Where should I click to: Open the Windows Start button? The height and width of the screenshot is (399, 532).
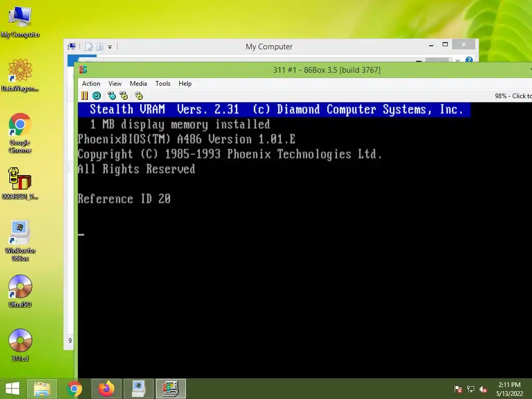click(12, 389)
